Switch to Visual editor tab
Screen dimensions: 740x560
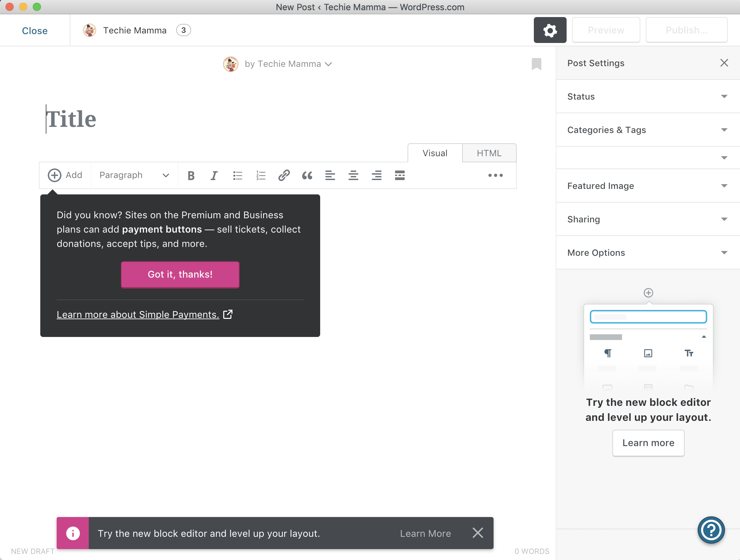[435, 153]
